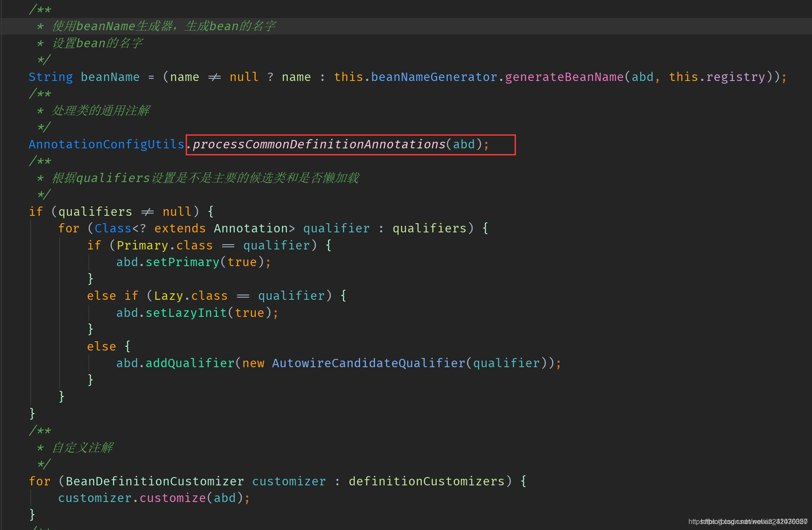This screenshot has height=530, width=812.
Task: Click the BeanDefinitionCustomizer type name
Action: (x=155, y=481)
